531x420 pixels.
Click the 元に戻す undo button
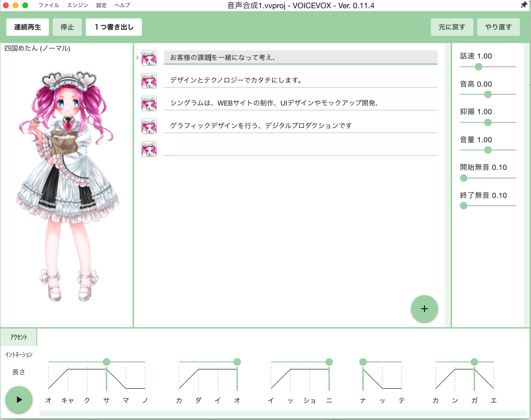coord(452,27)
